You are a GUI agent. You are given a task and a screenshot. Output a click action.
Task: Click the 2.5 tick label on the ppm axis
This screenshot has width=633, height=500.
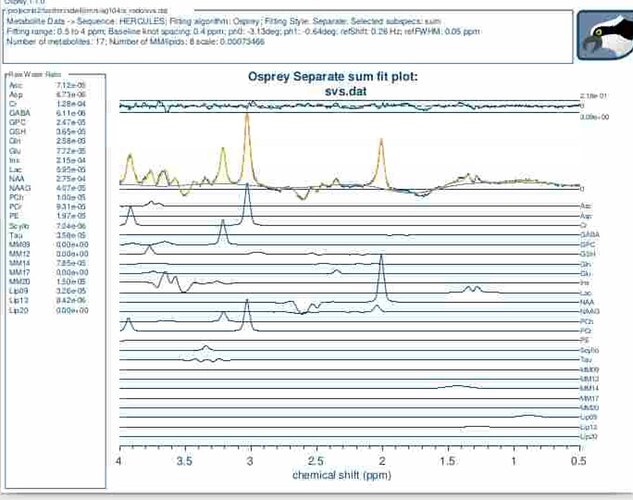tap(316, 461)
